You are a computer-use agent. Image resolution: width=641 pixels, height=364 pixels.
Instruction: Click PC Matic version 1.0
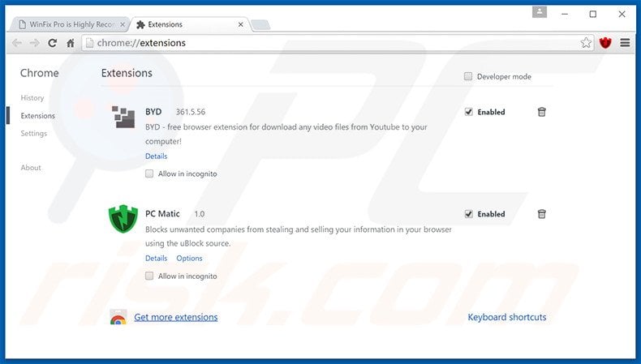click(199, 214)
